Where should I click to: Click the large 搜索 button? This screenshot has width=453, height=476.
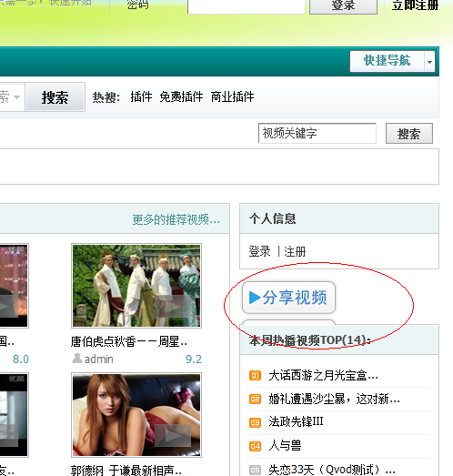(55, 97)
